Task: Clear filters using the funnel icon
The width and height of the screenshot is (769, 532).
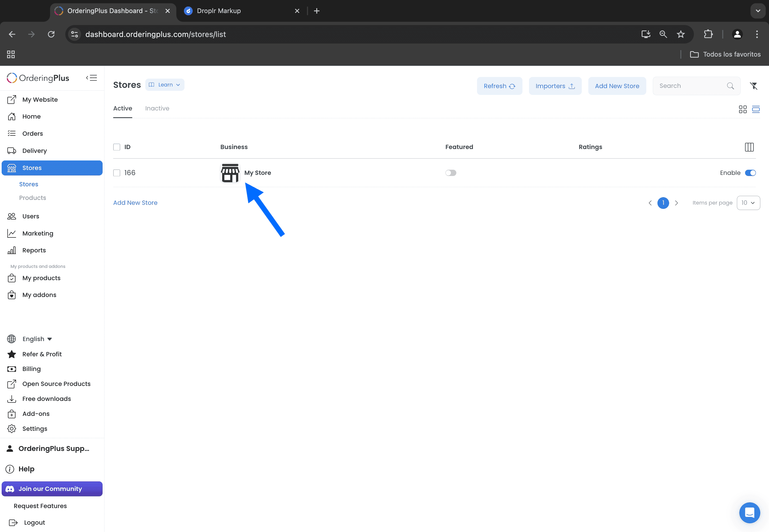Action: [754, 86]
